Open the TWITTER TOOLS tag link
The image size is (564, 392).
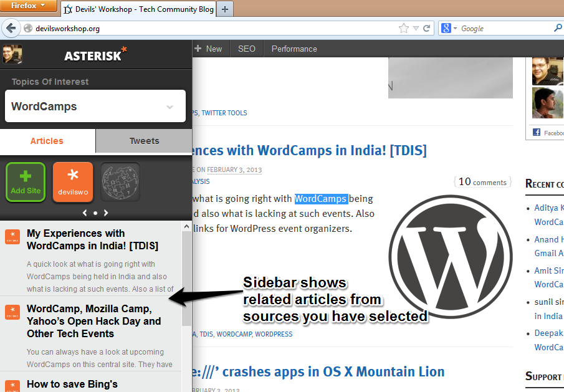coord(224,113)
